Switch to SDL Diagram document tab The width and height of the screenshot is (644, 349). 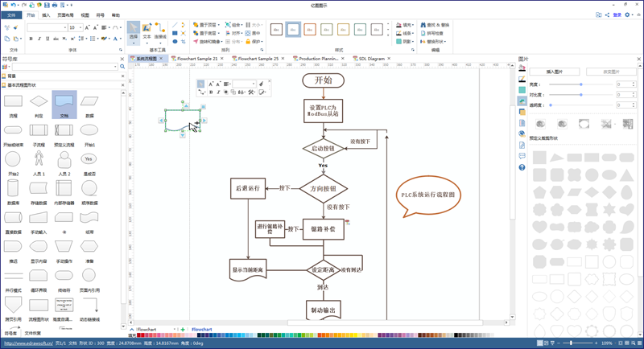(x=372, y=59)
